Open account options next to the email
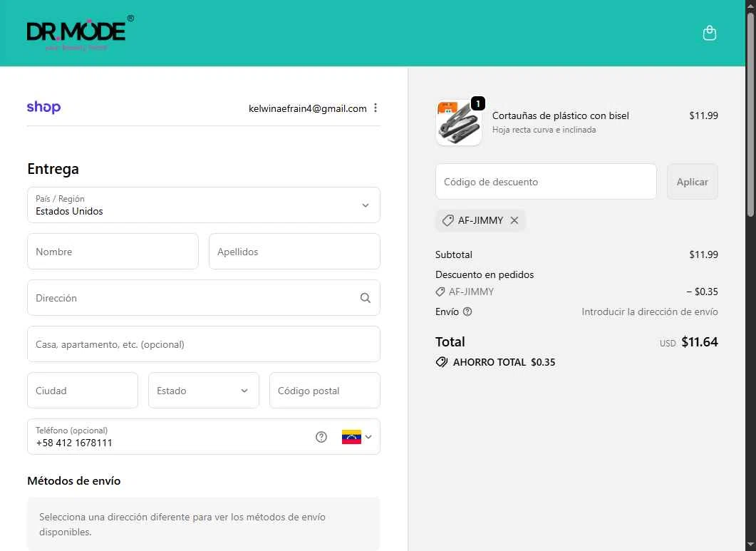Image resolution: width=756 pixels, height=551 pixels. 376,108
